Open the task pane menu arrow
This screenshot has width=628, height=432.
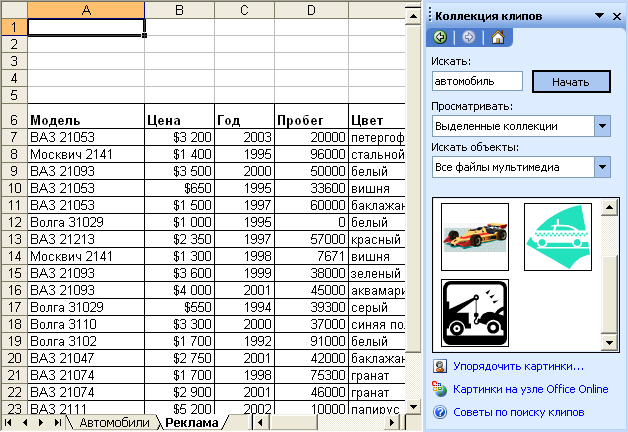pos(599,16)
